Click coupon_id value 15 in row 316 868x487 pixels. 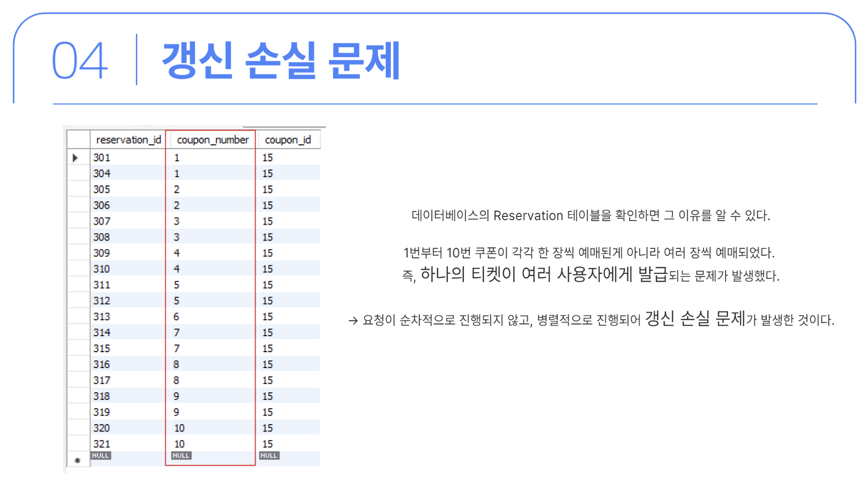tap(268, 364)
